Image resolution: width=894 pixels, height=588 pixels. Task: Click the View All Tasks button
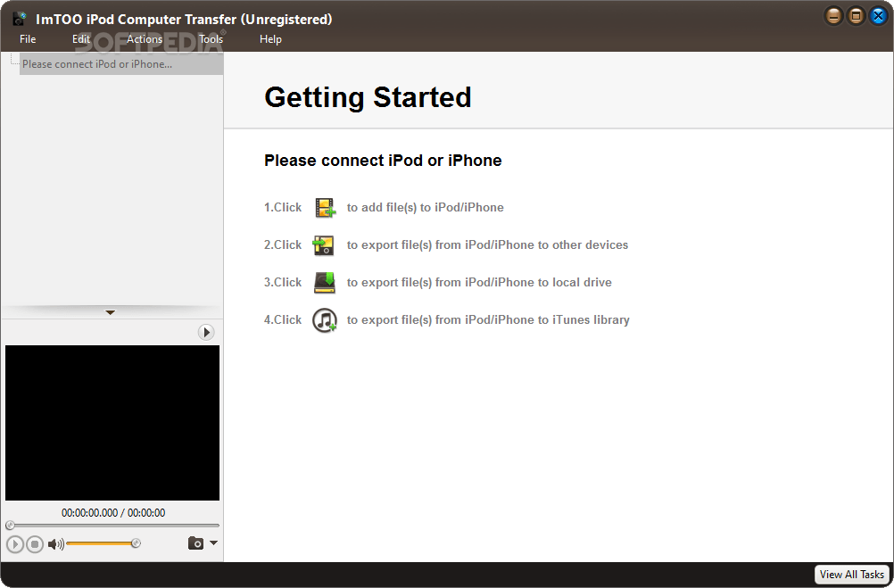pos(852,575)
